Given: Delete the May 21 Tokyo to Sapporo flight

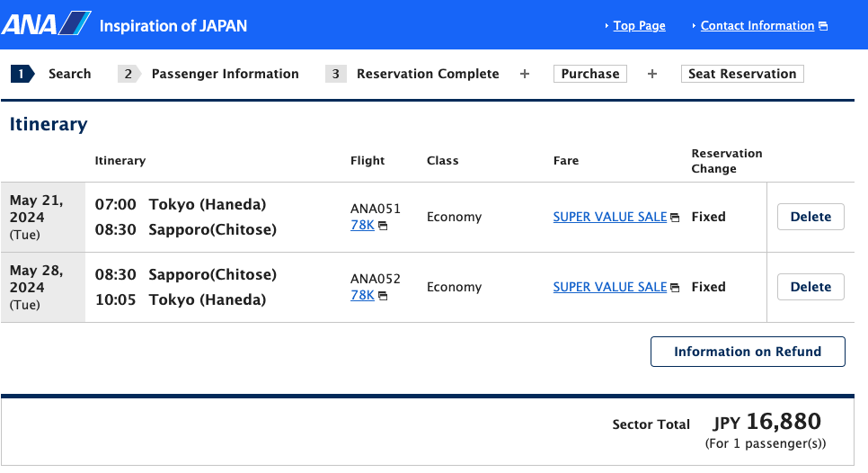Looking at the screenshot, I should (x=810, y=217).
